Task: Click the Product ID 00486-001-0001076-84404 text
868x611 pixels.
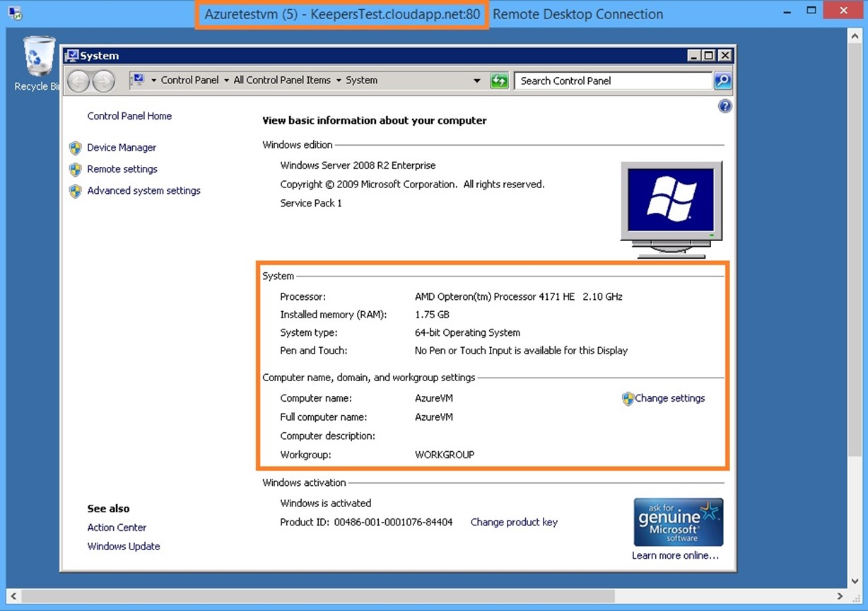Action: point(366,522)
